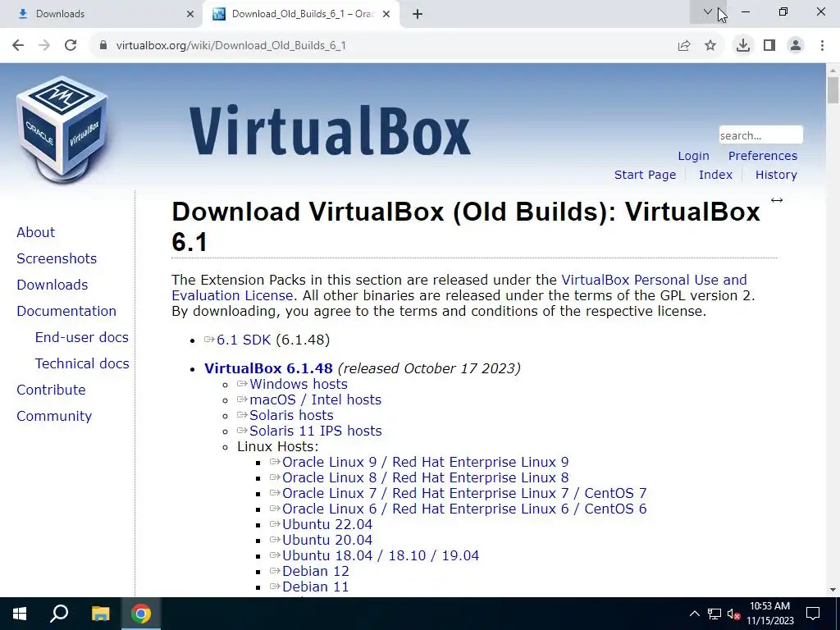Click the browser forward arrow
Screen dimensions: 840x630
click(x=44, y=46)
